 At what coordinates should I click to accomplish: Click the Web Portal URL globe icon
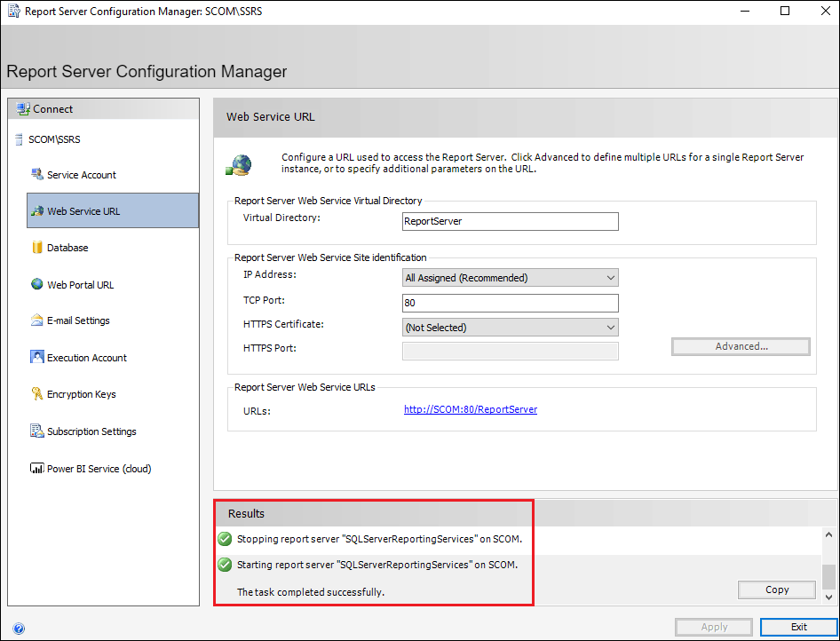point(37,284)
